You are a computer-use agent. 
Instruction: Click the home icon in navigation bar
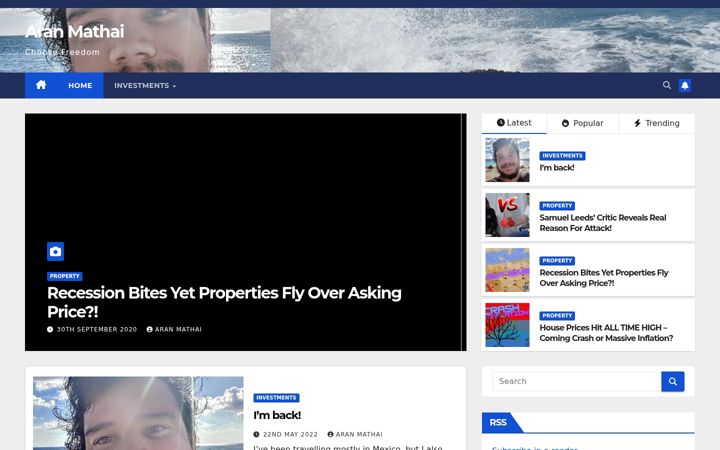click(x=41, y=85)
